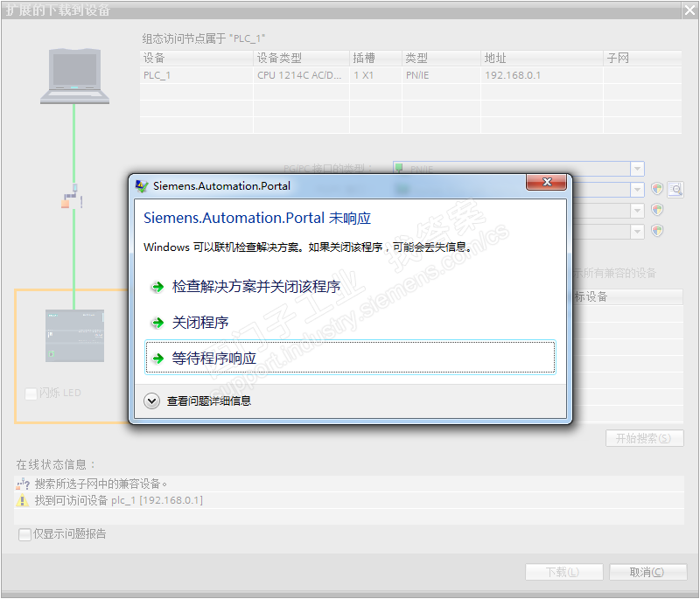Open the fourth dropdown arrow in download dialog

click(x=637, y=231)
